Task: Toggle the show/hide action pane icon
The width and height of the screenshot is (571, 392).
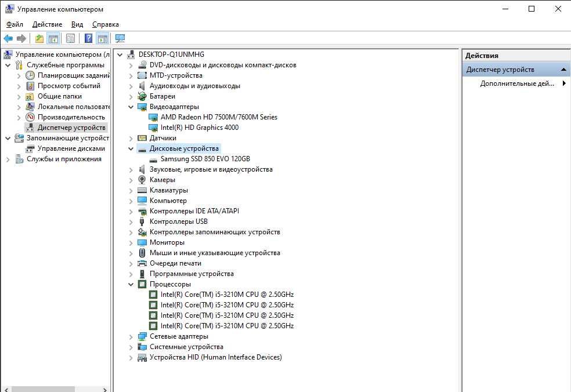Action: coord(102,38)
